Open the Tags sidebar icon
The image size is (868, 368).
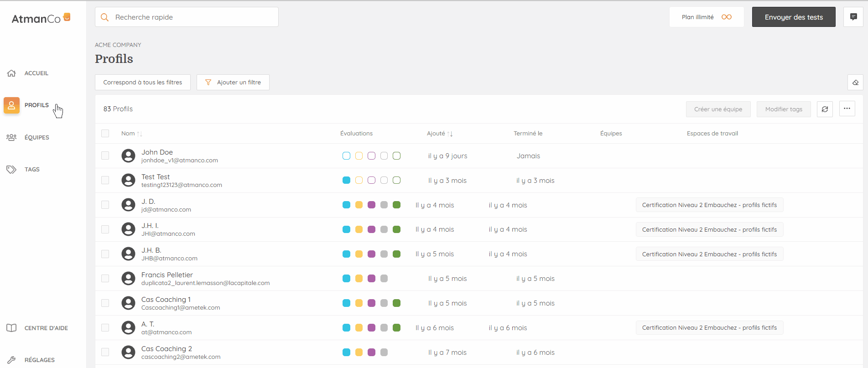[x=11, y=169]
